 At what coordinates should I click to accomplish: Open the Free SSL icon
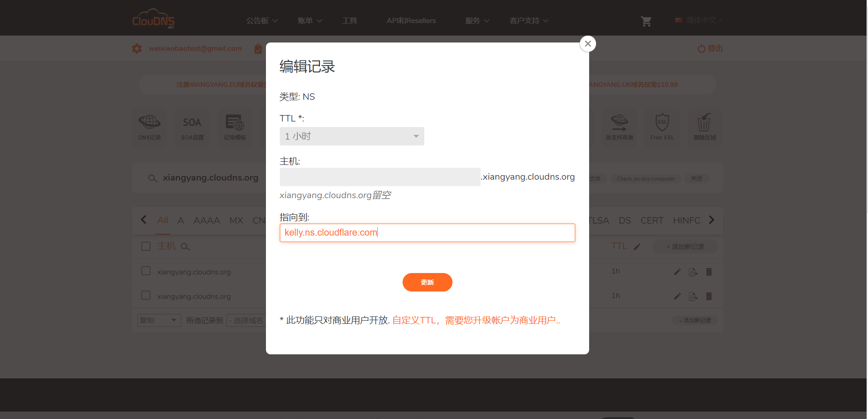662,128
